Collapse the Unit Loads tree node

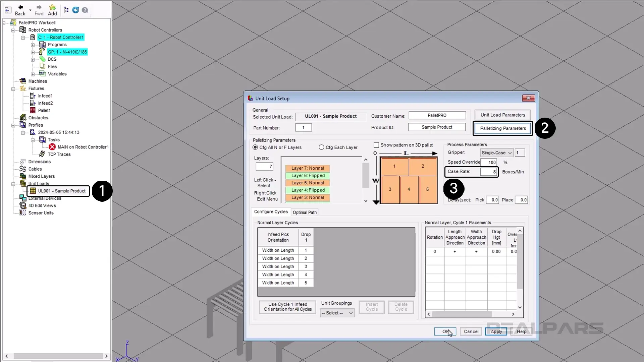[x=13, y=184]
